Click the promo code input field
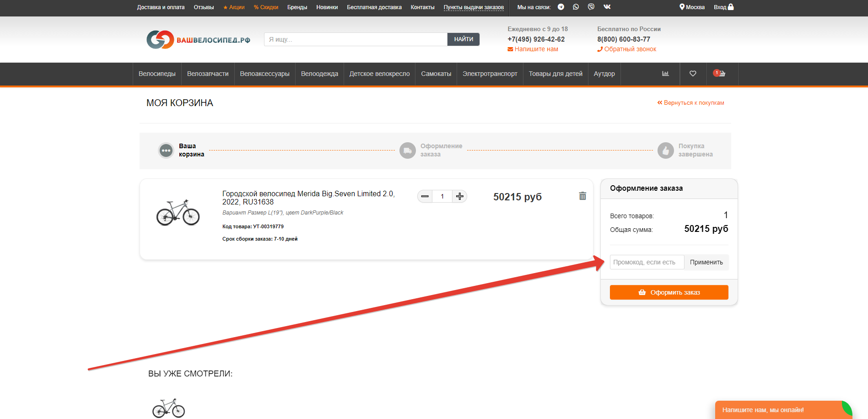 pyautogui.click(x=647, y=262)
